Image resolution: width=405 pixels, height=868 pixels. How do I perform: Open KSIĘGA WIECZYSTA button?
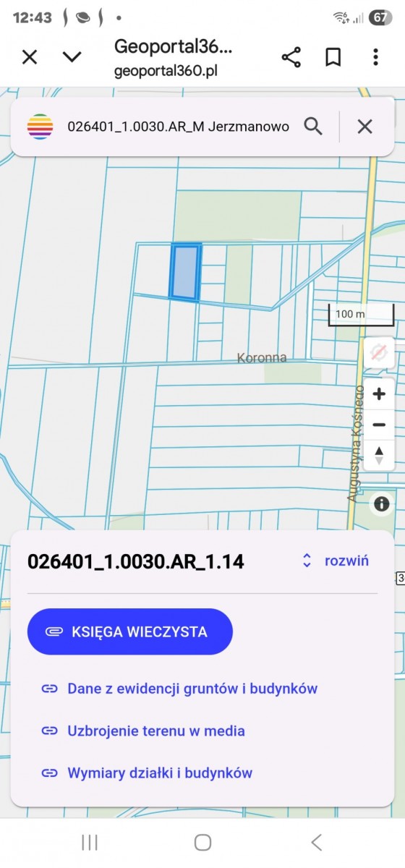(130, 631)
